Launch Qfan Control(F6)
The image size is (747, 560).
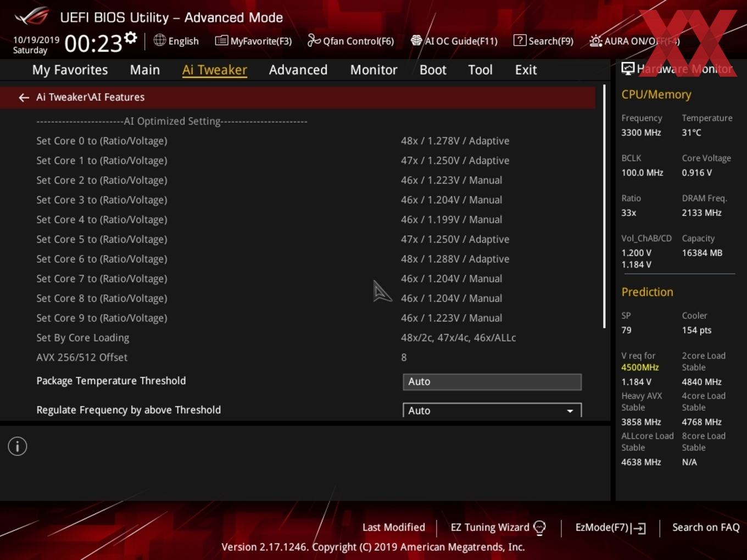[350, 41]
